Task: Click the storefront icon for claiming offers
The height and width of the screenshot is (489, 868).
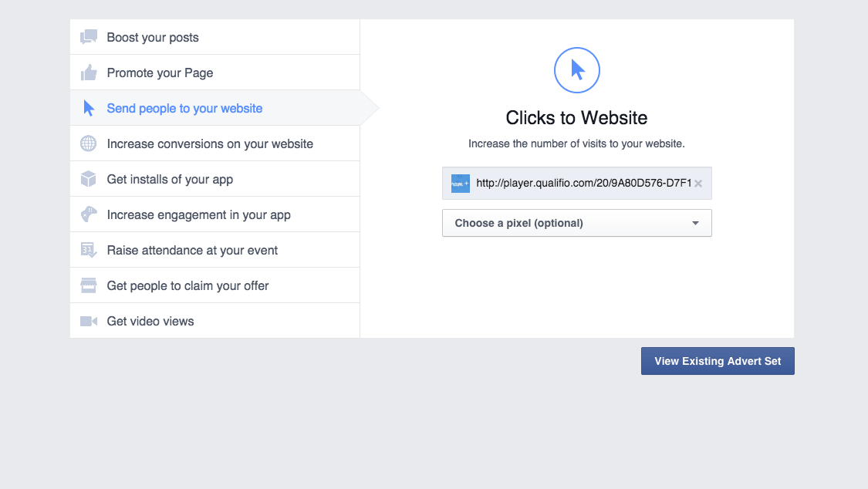Action: click(89, 285)
